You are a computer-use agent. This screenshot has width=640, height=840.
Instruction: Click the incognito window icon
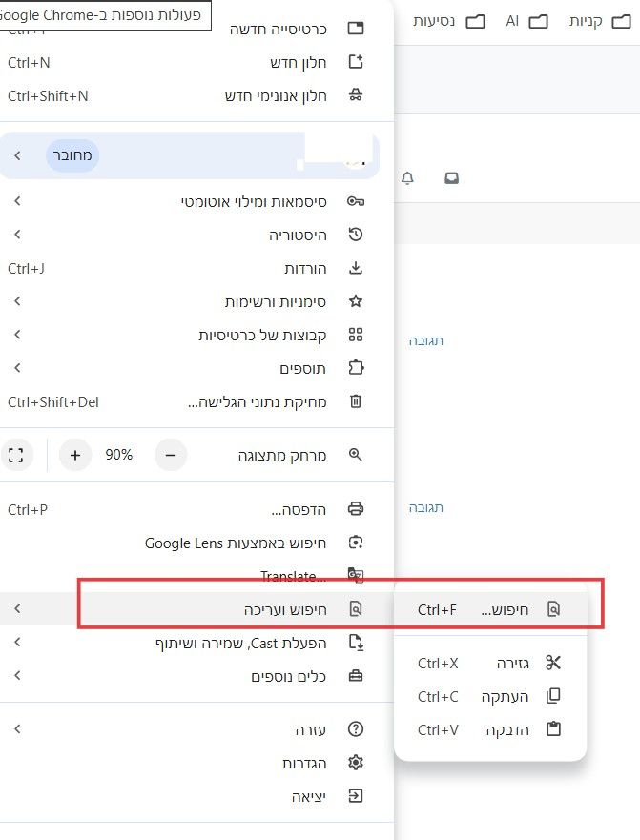pyautogui.click(x=356, y=95)
